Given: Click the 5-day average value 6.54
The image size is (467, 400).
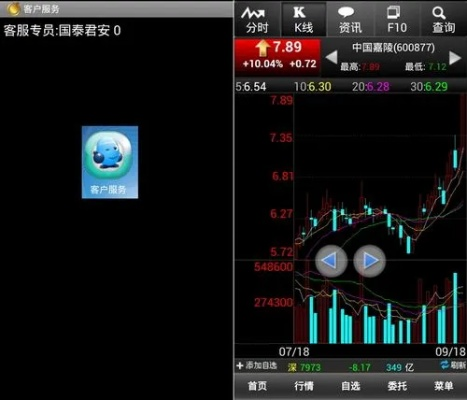Looking at the screenshot, I should click(255, 87).
